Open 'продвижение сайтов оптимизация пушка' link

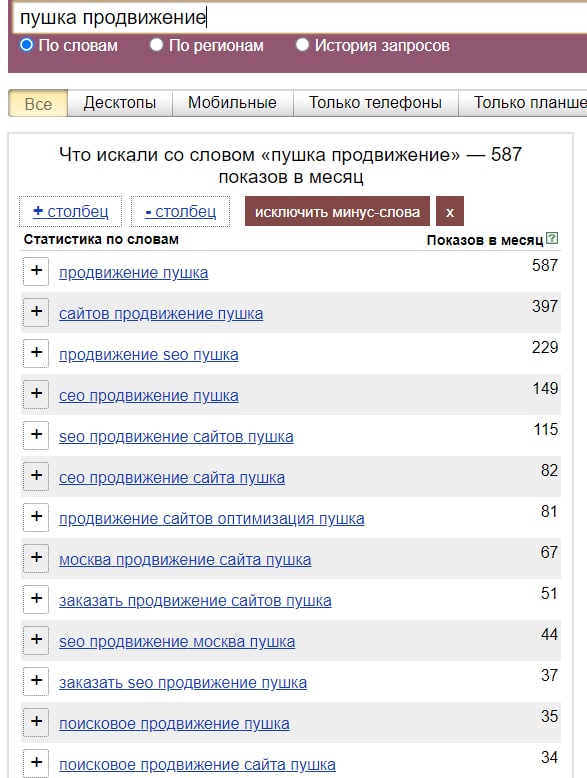212,519
